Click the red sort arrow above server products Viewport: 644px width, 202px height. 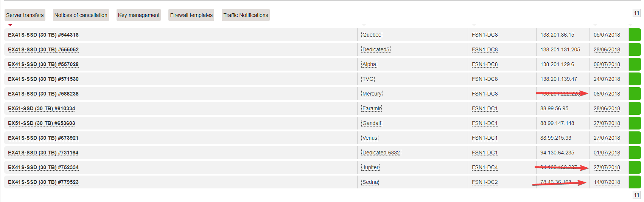[10, 25]
